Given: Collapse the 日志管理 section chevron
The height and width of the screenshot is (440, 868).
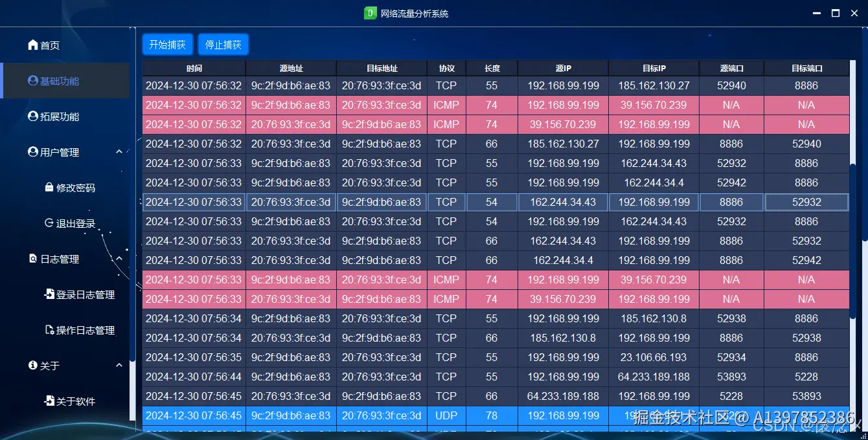Looking at the screenshot, I should [119, 259].
